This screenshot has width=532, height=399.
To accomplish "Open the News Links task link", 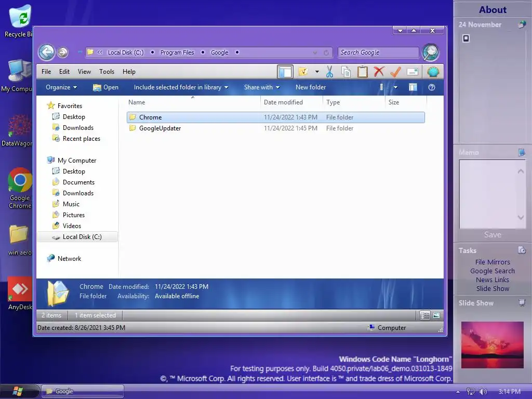I will [x=493, y=280].
